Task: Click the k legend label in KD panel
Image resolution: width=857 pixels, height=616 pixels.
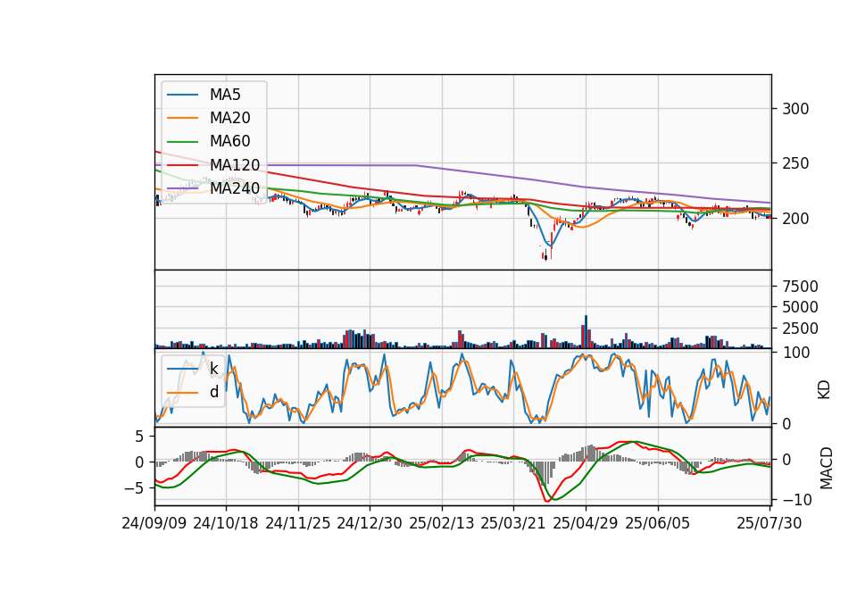Action: pos(213,369)
